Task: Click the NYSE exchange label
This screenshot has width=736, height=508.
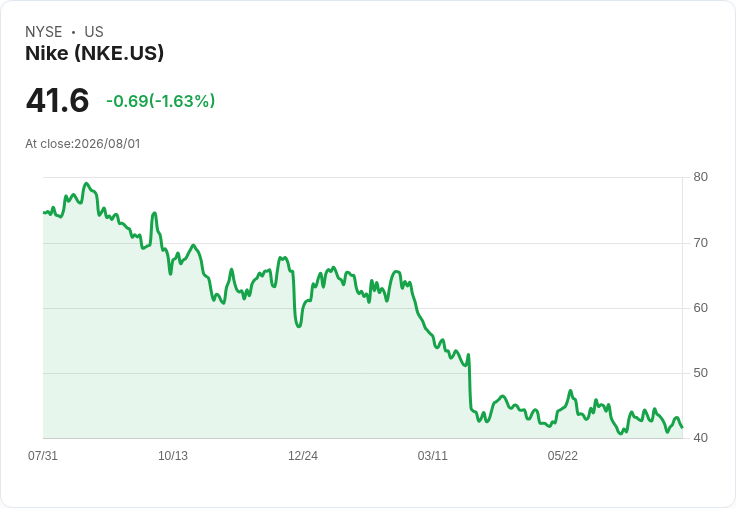Action: tap(44, 32)
